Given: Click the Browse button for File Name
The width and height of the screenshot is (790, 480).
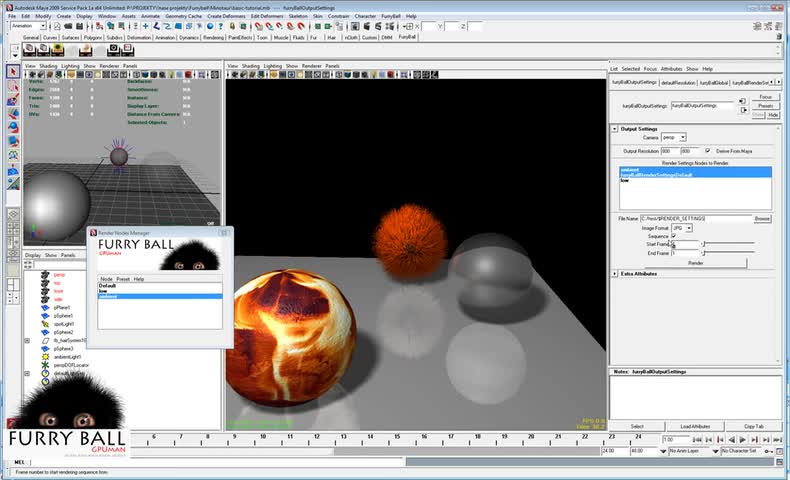Looking at the screenshot, I should 762,218.
